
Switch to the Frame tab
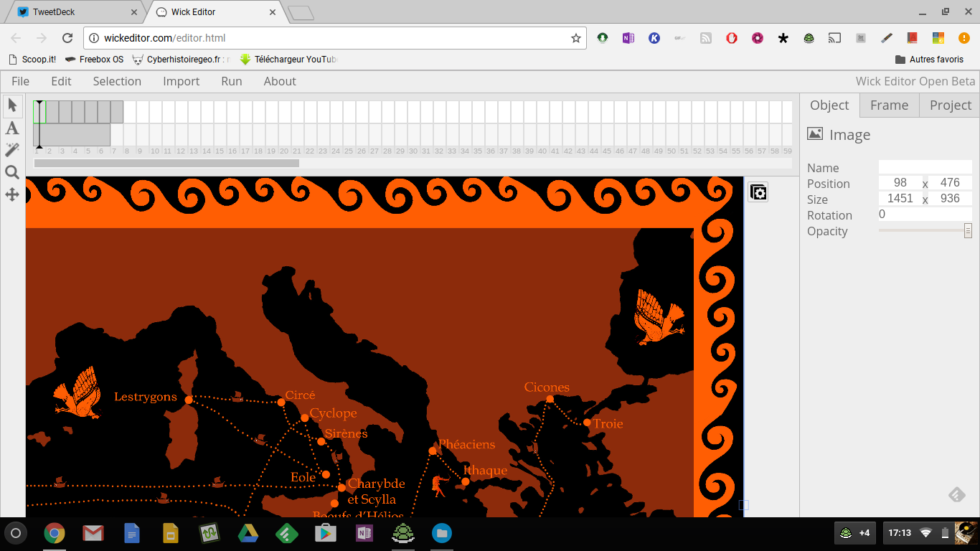click(x=889, y=105)
